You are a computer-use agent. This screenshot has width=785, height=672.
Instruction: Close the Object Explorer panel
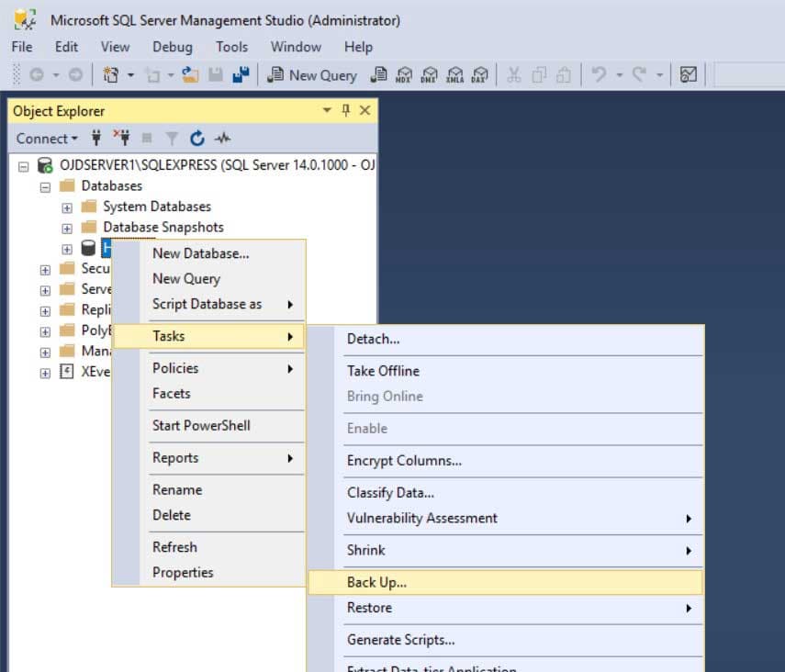coord(365,110)
